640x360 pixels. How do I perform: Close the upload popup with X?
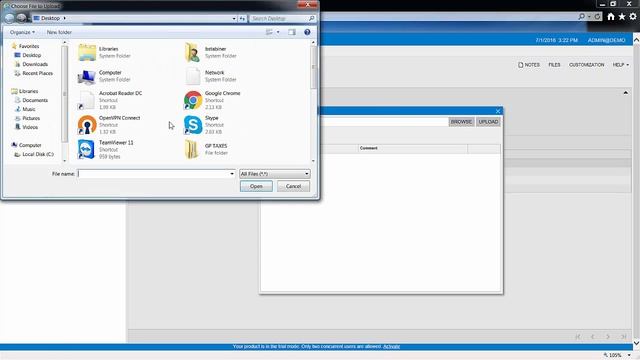coord(498,111)
